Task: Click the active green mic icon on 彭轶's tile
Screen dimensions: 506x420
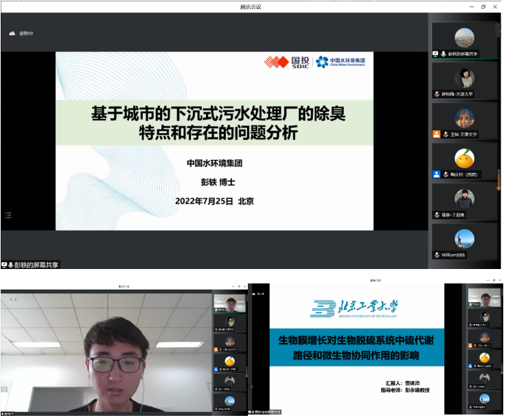Action: (444, 54)
